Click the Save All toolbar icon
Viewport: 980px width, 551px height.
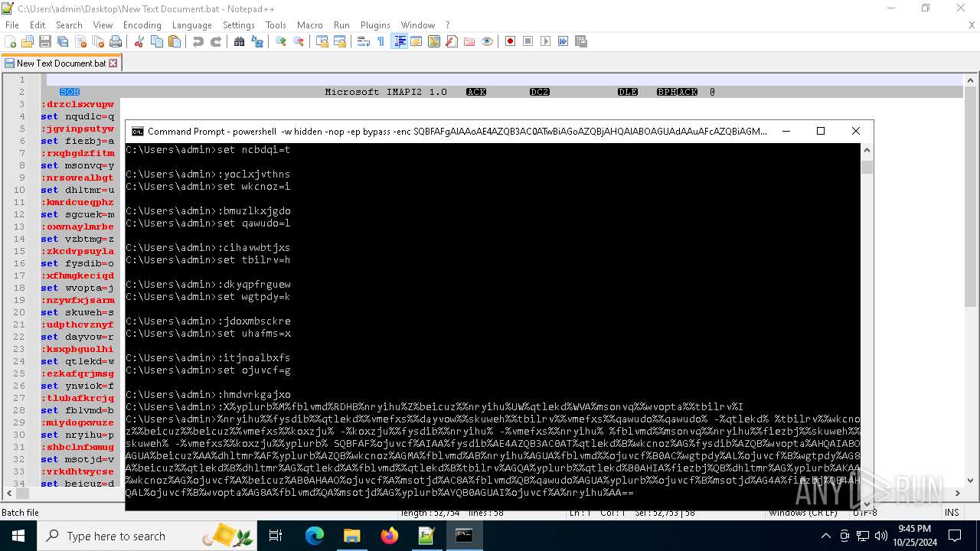click(x=63, y=41)
